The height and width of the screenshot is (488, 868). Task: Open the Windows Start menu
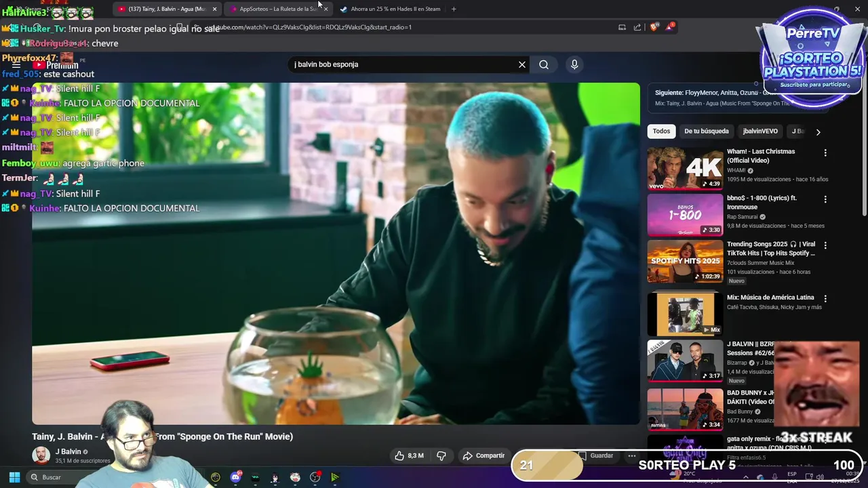pos(14,477)
